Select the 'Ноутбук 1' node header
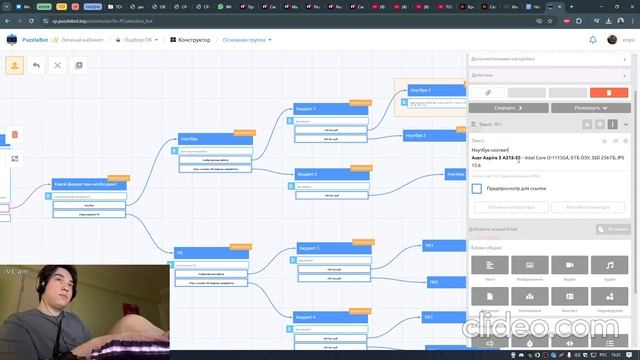The height and width of the screenshot is (360, 640). tap(437, 90)
